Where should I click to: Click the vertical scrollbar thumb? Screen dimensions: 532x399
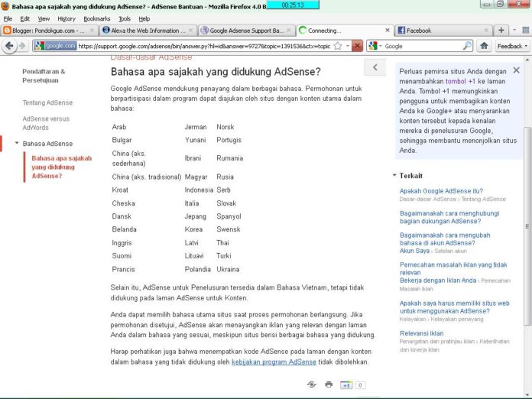click(x=527, y=225)
